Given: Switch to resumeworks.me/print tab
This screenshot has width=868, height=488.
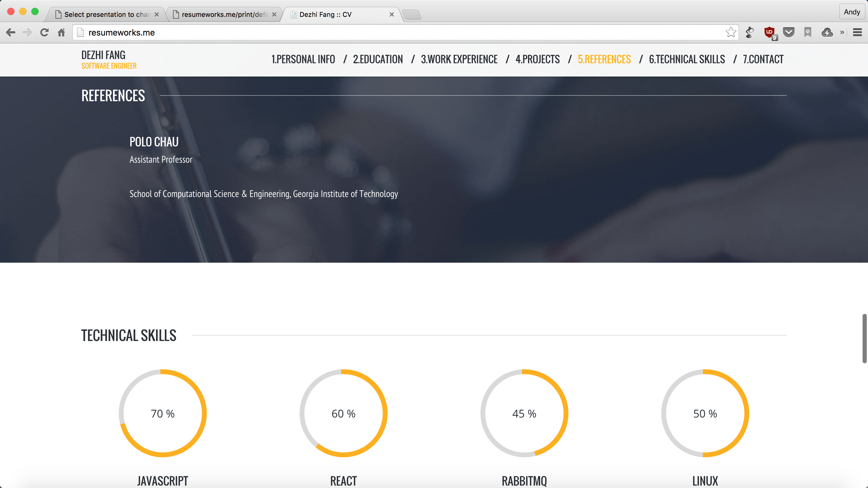Looking at the screenshot, I should 224,14.
